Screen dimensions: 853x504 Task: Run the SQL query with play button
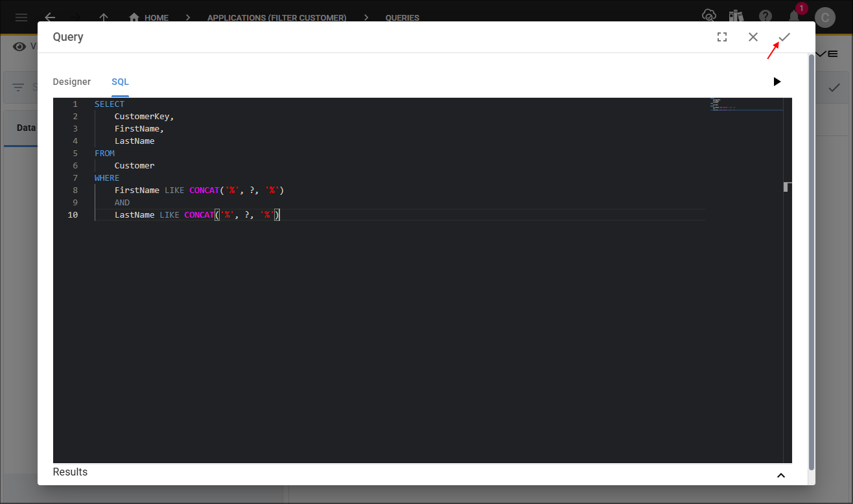(777, 82)
